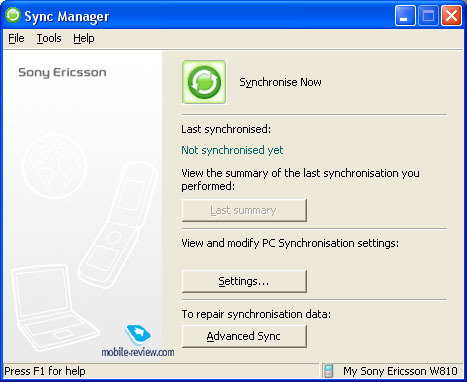Open the Tools menu
This screenshot has width=467, height=382.
[x=49, y=38]
